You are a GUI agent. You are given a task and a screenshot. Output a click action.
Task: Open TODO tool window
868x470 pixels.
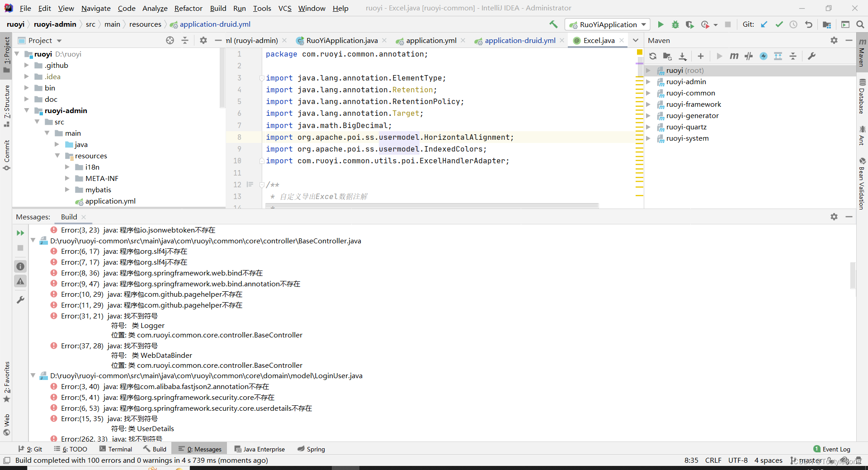coord(71,449)
